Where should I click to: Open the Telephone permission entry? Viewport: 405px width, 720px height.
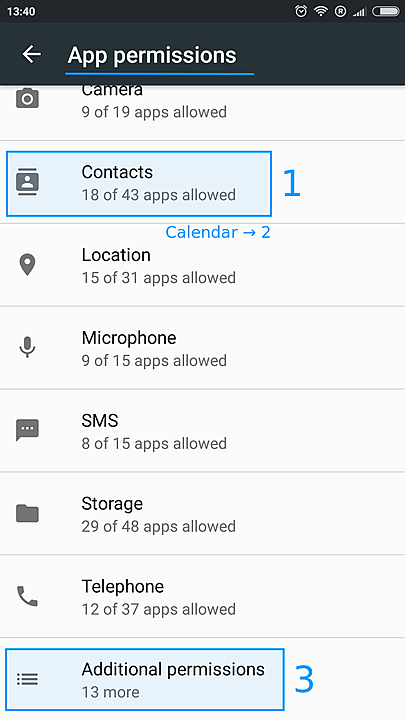[x=202, y=596]
